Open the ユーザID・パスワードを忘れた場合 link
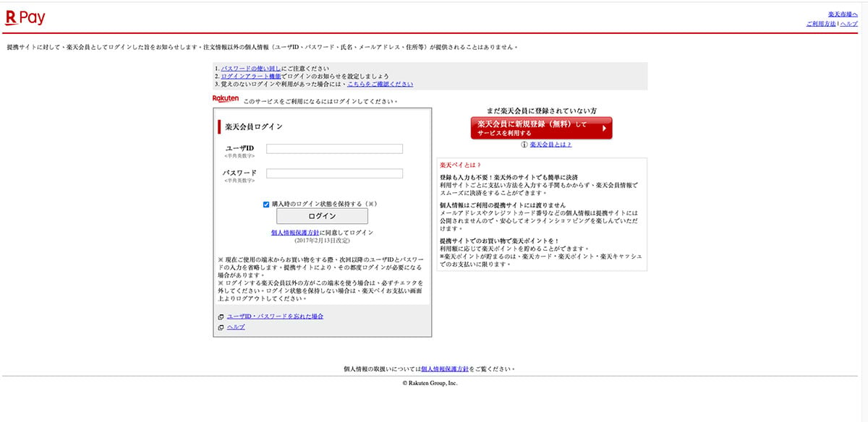 click(x=275, y=317)
